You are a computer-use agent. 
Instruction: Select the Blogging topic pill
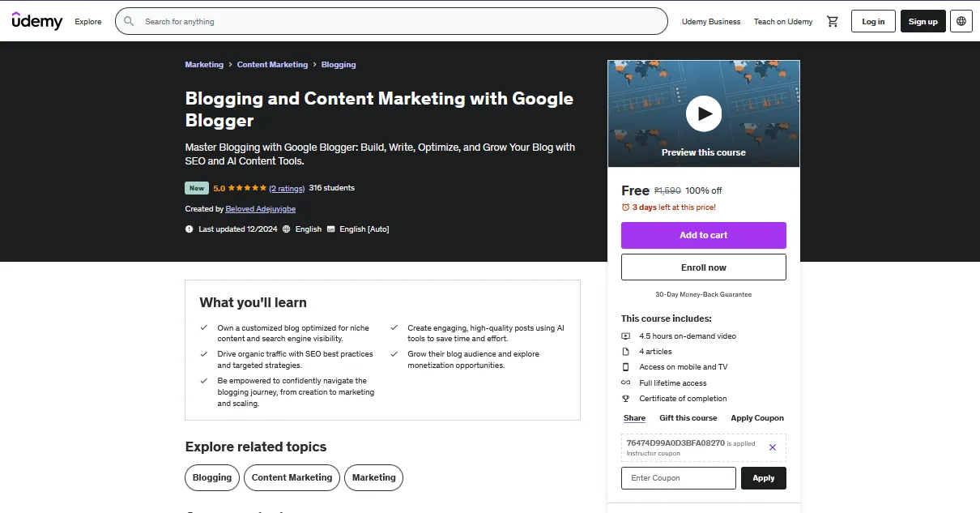212,477
